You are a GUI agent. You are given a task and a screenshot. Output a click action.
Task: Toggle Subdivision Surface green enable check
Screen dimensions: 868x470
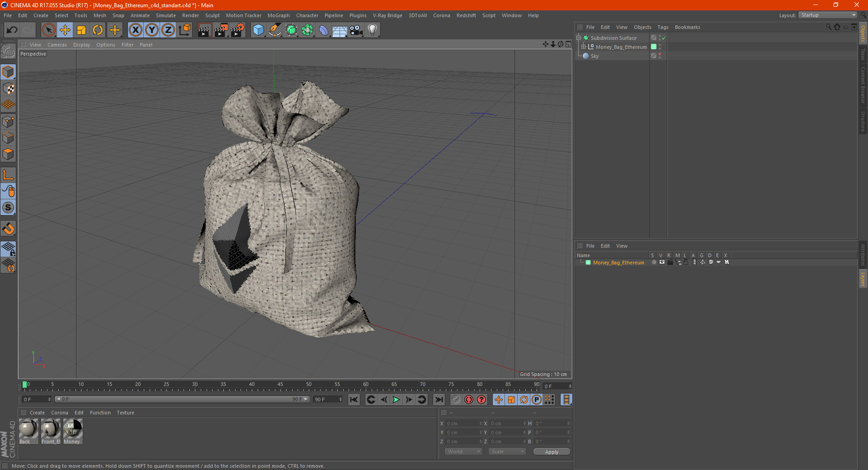point(664,38)
